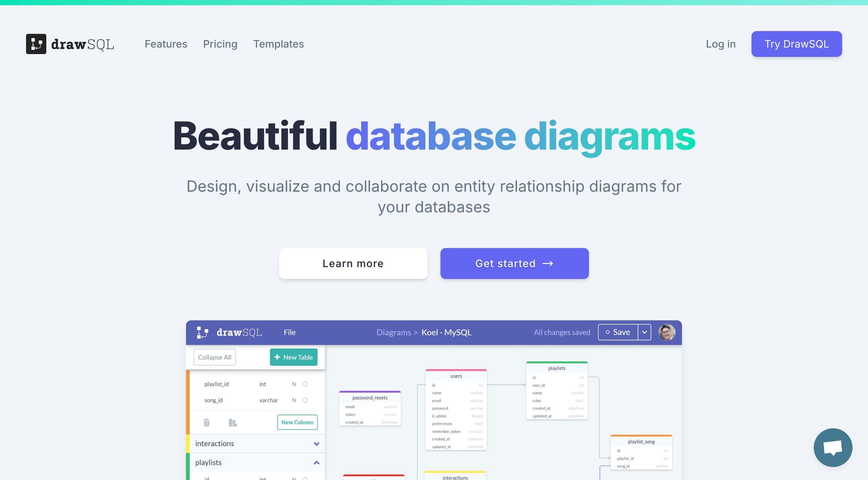The image size is (868, 480).
Task: Click the plus icon on New Table
Action: coord(277,357)
